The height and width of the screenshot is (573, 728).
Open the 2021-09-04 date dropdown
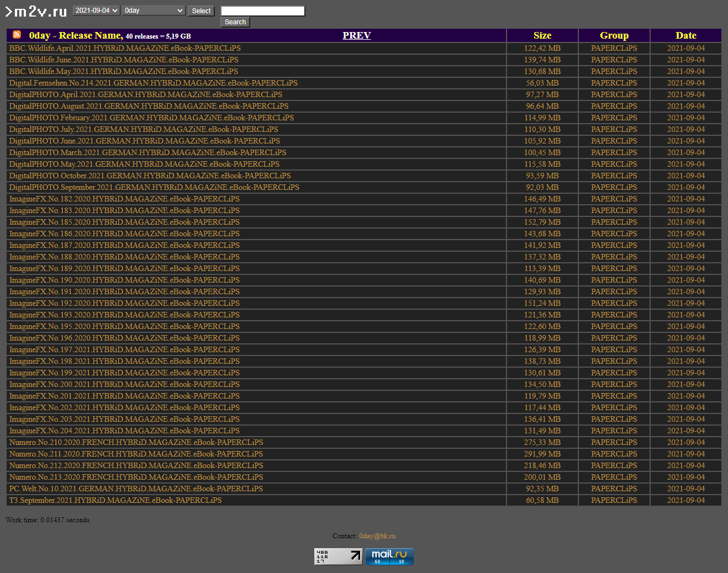click(x=96, y=10)
